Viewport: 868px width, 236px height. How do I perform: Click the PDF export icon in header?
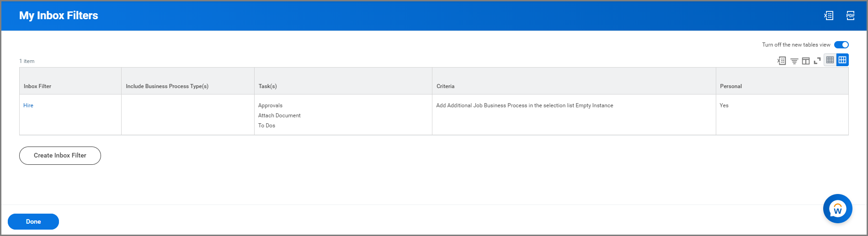[x=850, y=16]
